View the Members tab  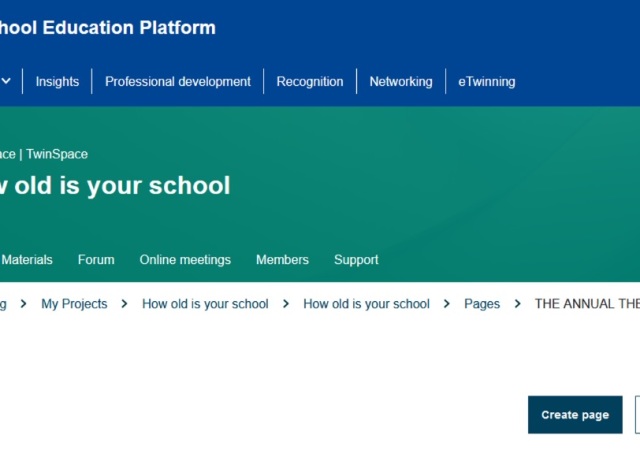[x=282, y=260]
